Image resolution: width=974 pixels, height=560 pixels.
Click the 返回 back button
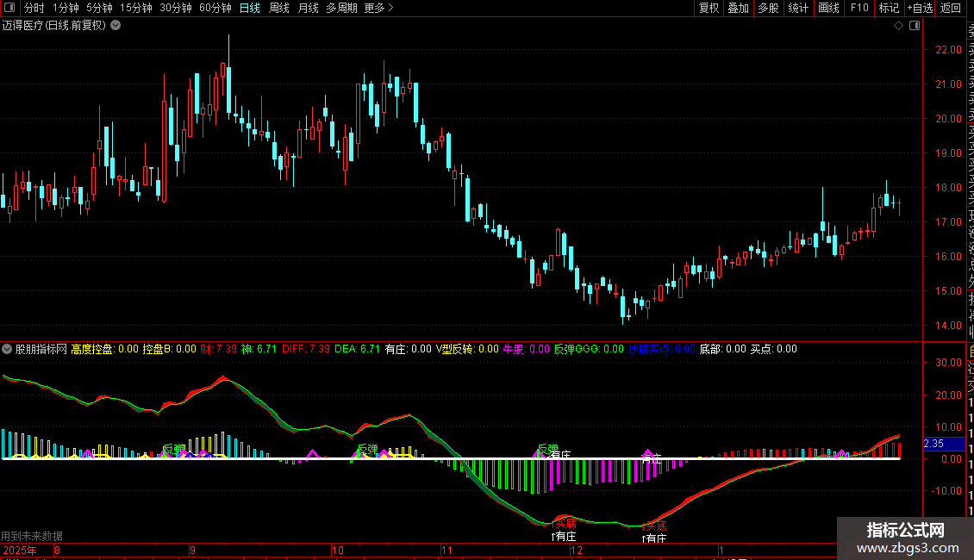coord(950,9)
